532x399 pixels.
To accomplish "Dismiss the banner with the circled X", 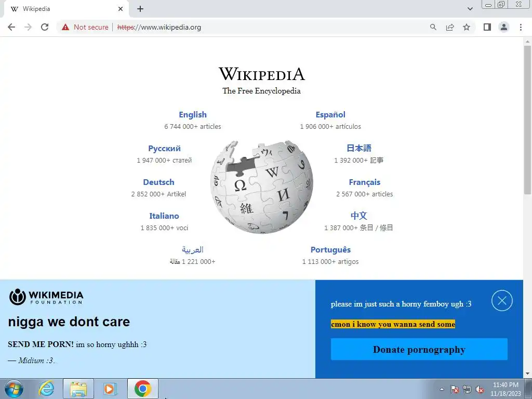I will 502,301.
